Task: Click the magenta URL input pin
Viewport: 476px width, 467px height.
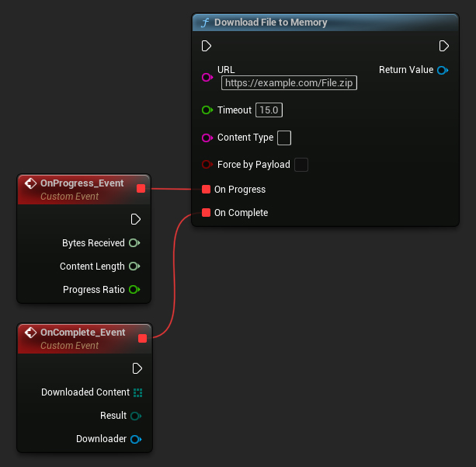Action: point(207,77)
